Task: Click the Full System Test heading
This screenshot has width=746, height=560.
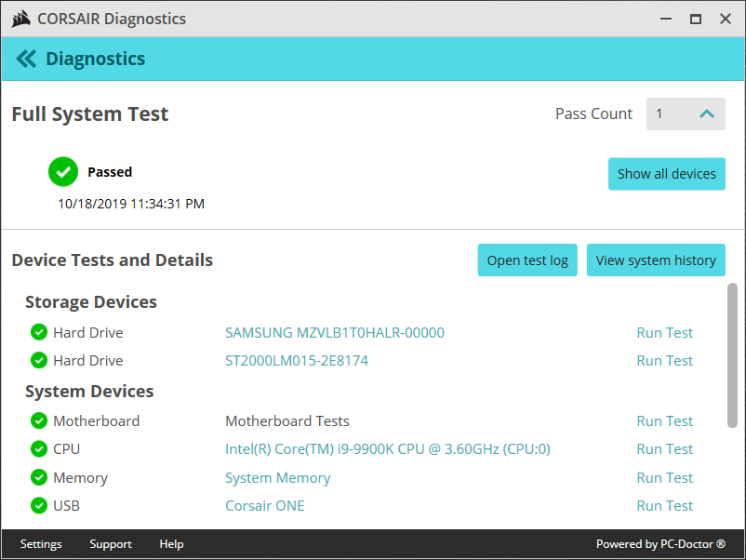Action: (90, 114)
